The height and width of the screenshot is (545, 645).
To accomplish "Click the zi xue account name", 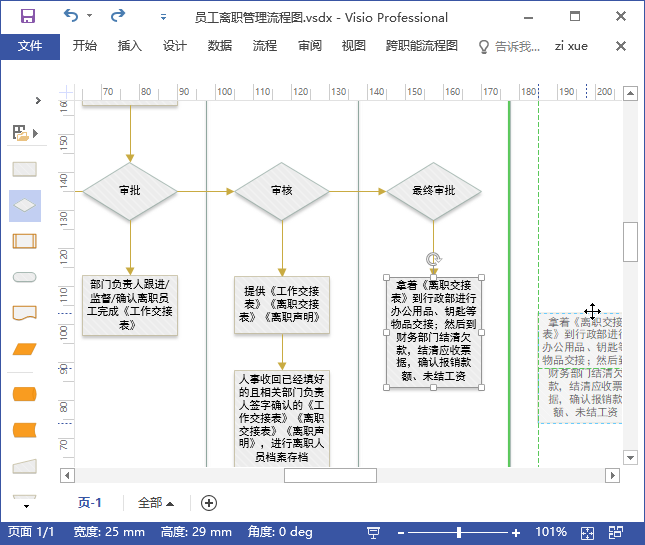I will point(571,46).
